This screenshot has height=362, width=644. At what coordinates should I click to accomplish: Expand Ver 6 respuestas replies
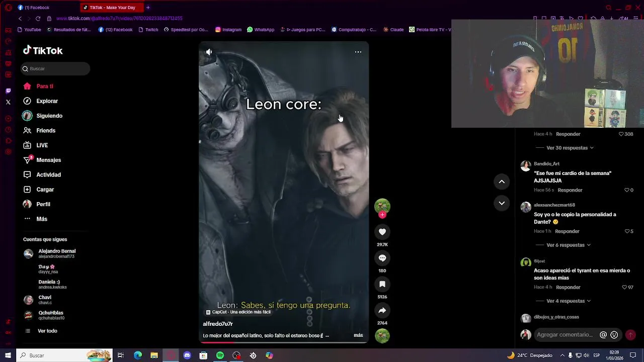(568, 245)
